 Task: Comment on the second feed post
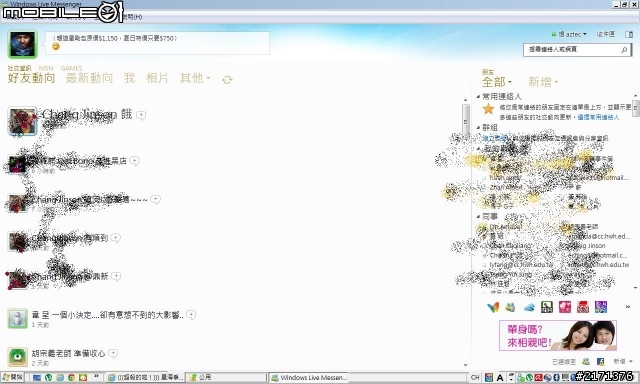(134, 161)
